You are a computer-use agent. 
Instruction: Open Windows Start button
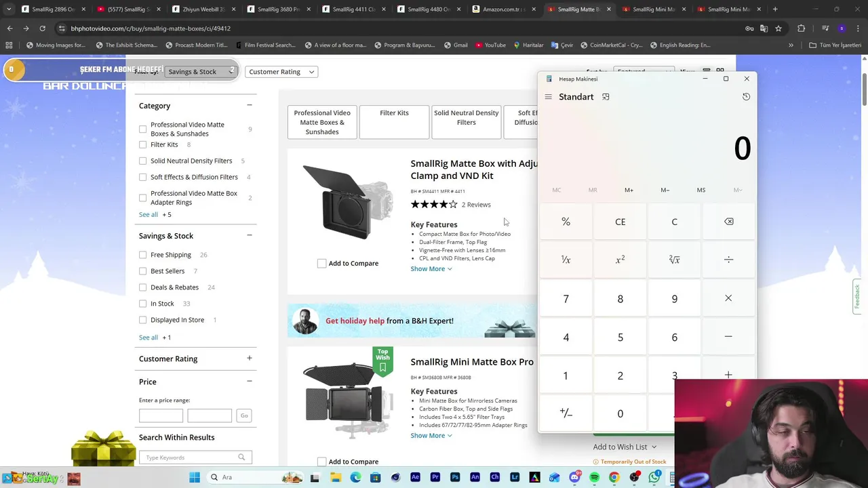coord(195,477)
